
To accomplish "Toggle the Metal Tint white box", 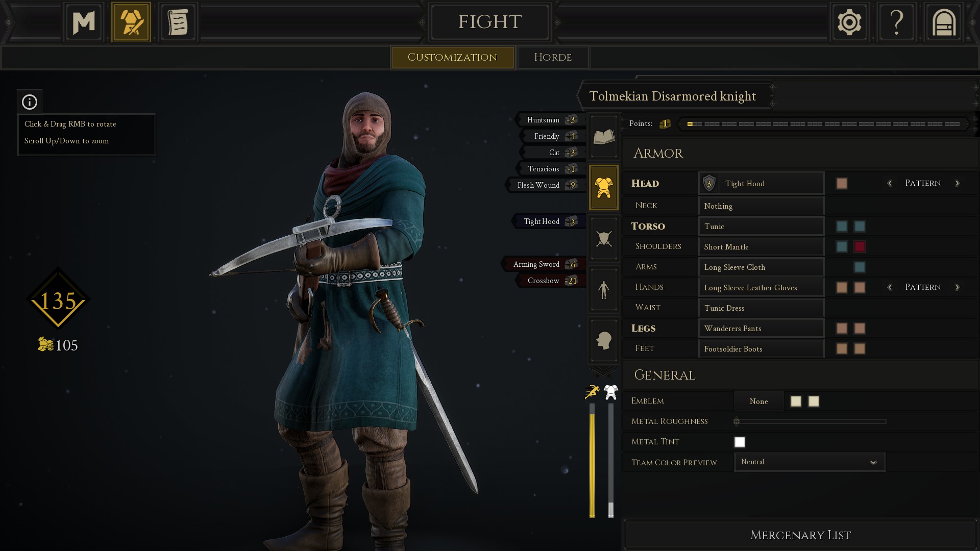I will 740,442.
